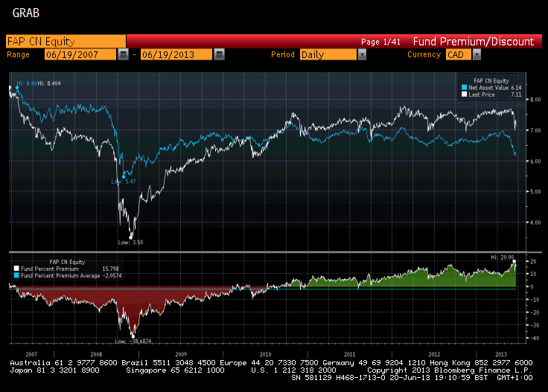
Task: Click the Net Asset Value blue legend swatch
Action: point(464,88)
